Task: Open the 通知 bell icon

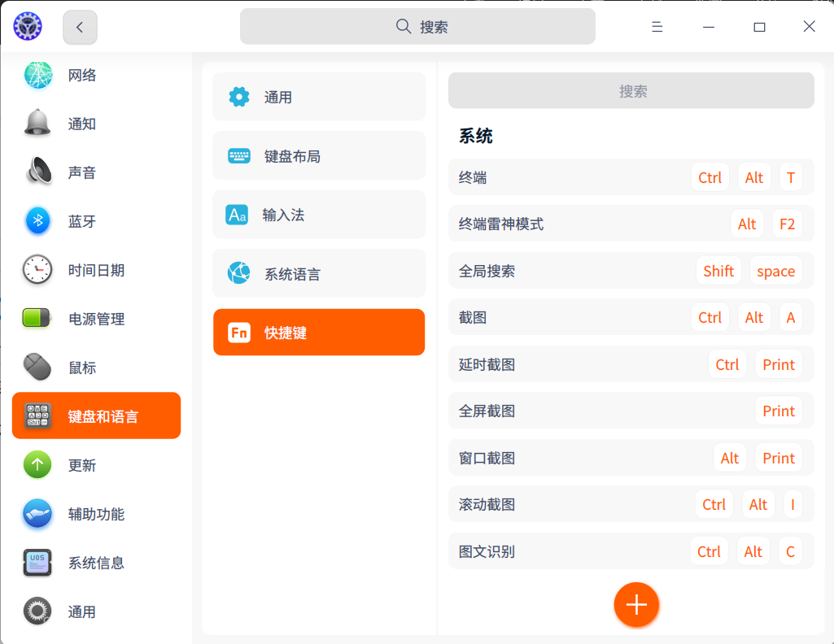Action: (x=37, y=124)
